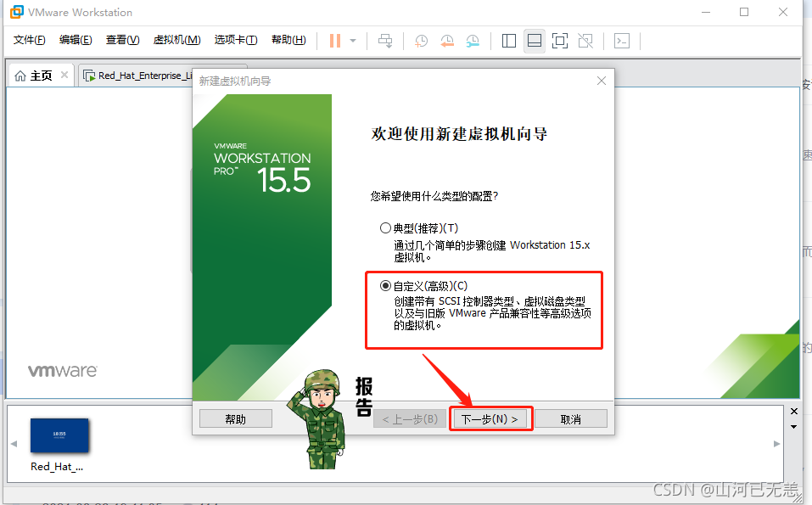Open the 选项卡(T) menu
812x505 pixels.
point(236,40)
